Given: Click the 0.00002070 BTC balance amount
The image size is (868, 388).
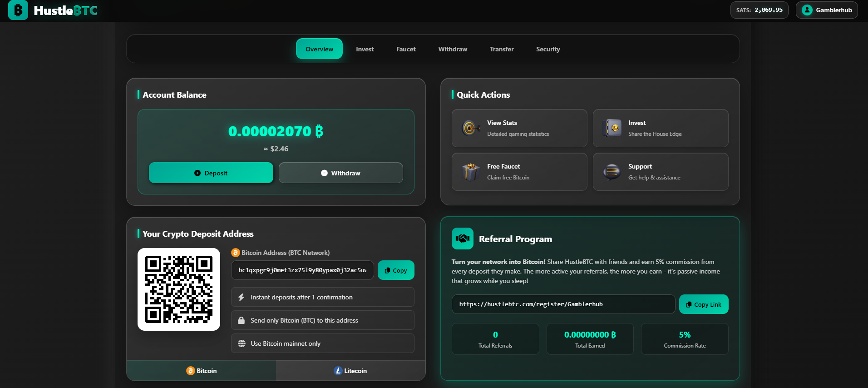Looking at the screenshot, I should [276, 131].
